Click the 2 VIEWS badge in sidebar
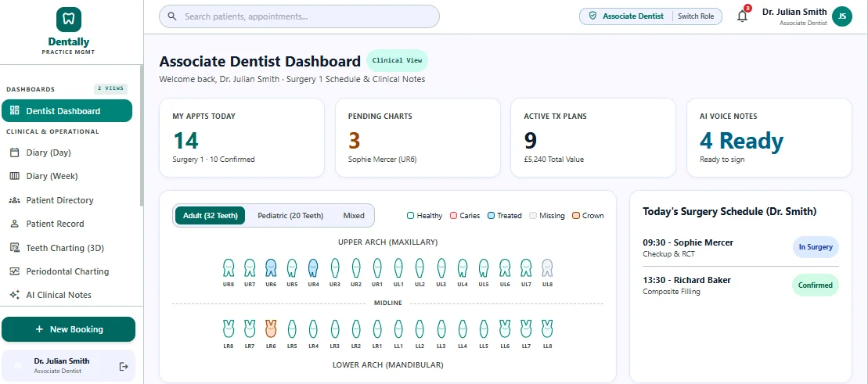 (x=110, y=88)
